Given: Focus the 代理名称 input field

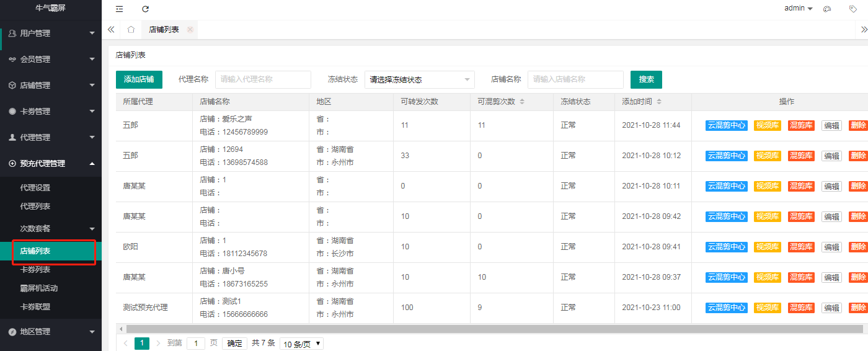Looking at the screenshot, I should coord(263,79).
